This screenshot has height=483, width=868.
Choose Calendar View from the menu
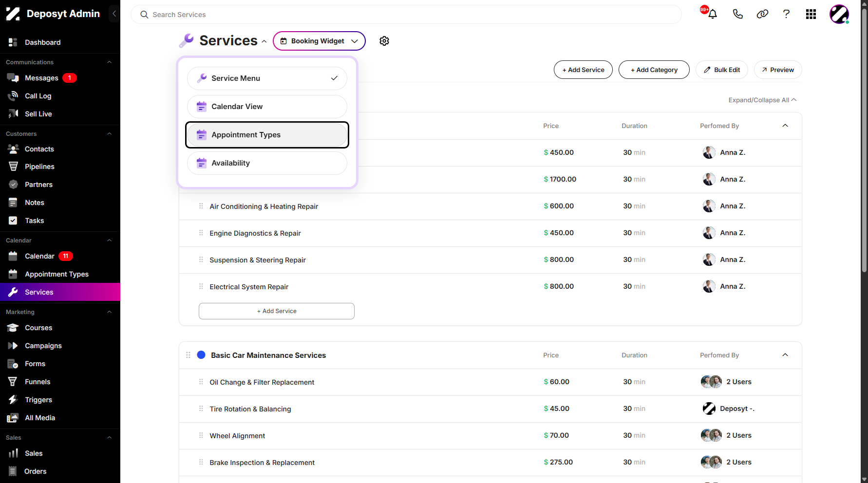(267, 107)
